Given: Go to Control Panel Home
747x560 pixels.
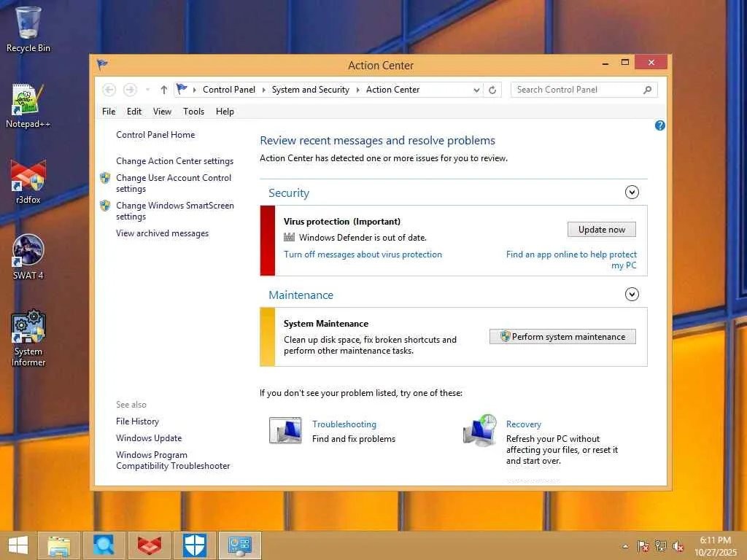Looking at the screenshot, I should point(155,135).
